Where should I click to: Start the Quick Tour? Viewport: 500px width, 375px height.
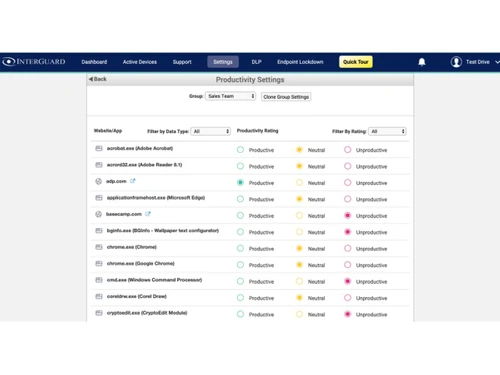pyautogui.click(x=356, y=62)
